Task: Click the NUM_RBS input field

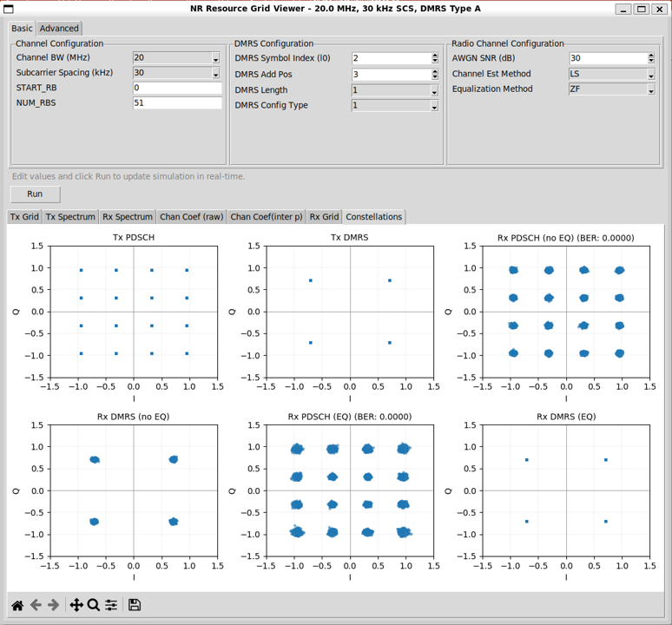Action: point(177,103)
